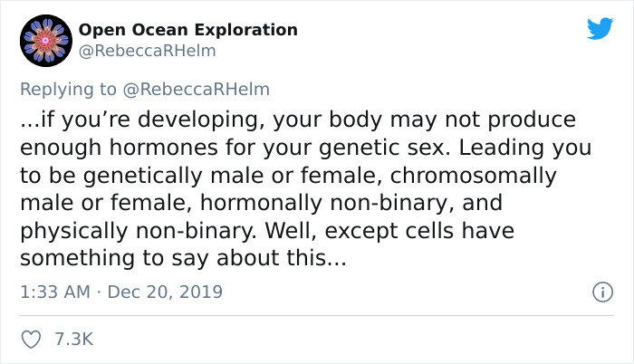Viewport: 634px width, 364px height.
Task: Click the phrase Leading you in tweet
Action: click(x=524, y=148)
